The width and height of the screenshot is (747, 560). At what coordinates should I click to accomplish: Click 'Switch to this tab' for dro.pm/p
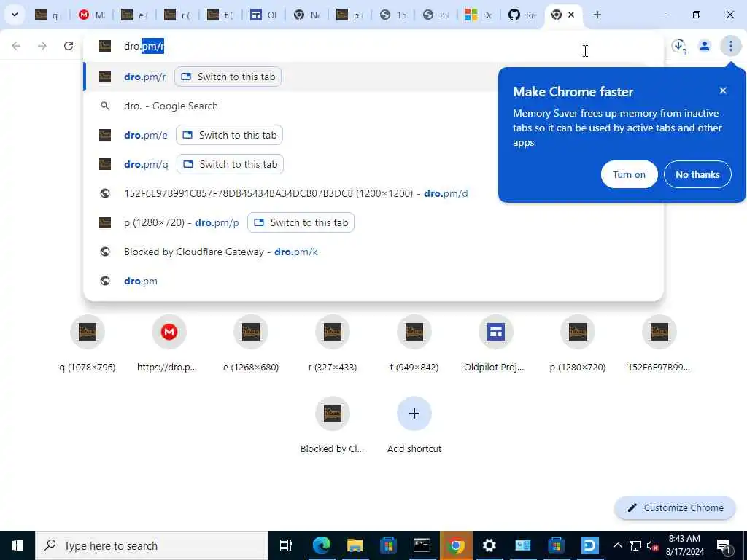tap(301, 222)
